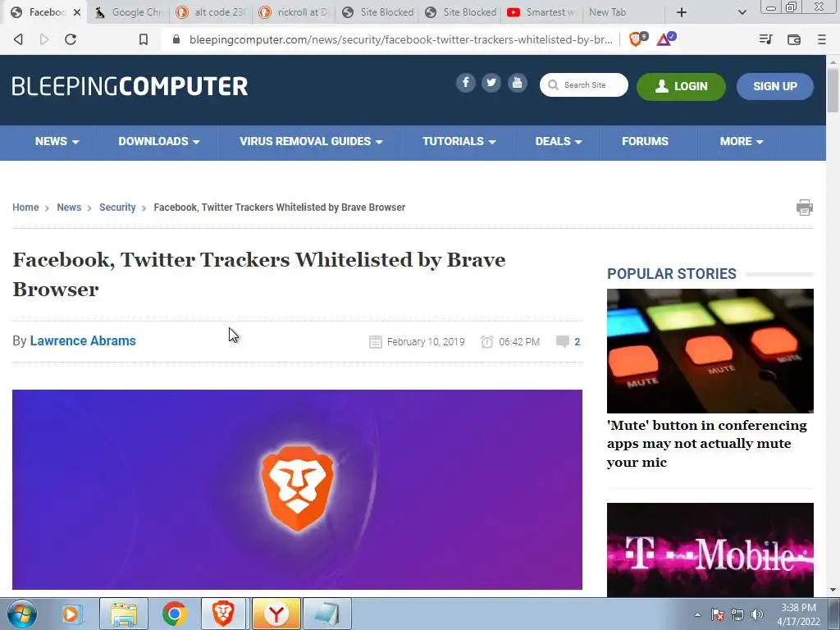This screenshot has width=840, height=630.
Task: Switch to the YouTube Smartest tab
Action: point(543,11)
